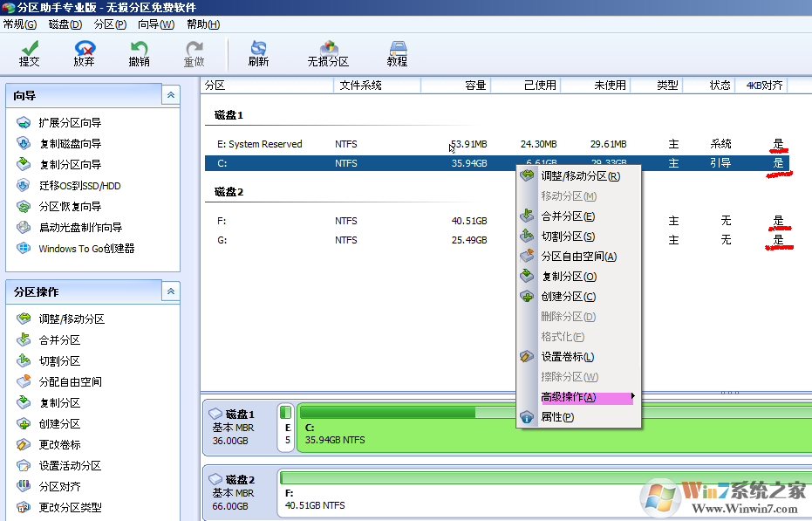The width and height of the screenshot is (812, 521).
Task: Open the 扩展分区向导 wizard link
Action: coord(71,121)
